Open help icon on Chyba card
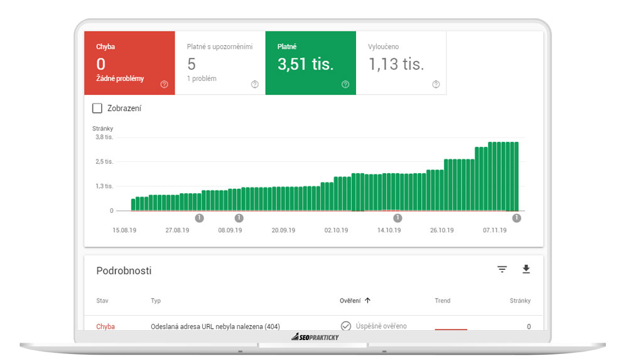The image size is (628, 364). click(164, 84)
